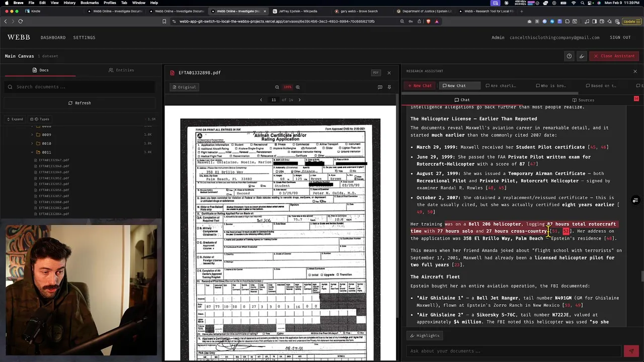This screenshot has height=362, width=644.
Task: Click the highlighter icon beside Close Assistant
Action: click(582, 56)
